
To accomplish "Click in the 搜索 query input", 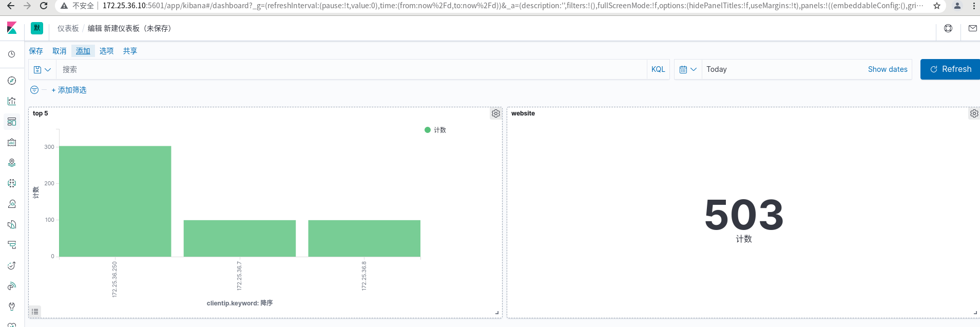I will pyautogui.click(x=352, y=69).
